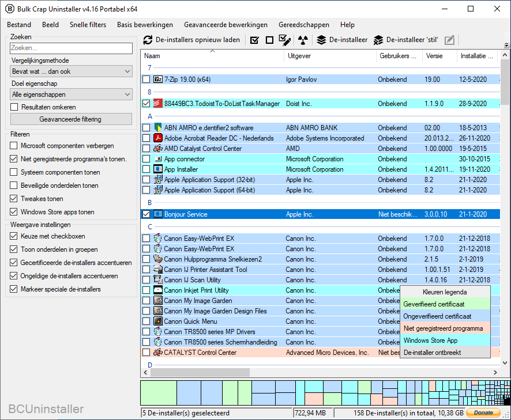Uncheck Windows Store apps tonen
This screenshot has width=511, height=420.
point(14,212)
